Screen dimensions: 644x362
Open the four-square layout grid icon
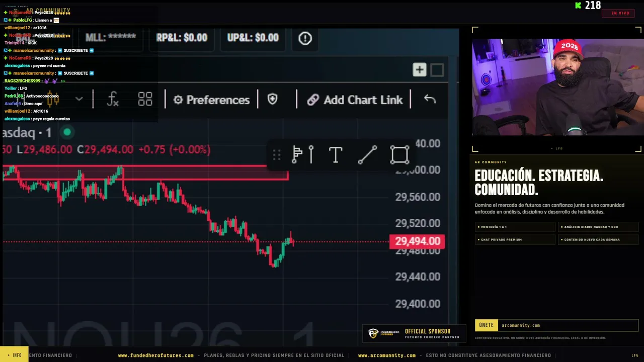[145, 100]
